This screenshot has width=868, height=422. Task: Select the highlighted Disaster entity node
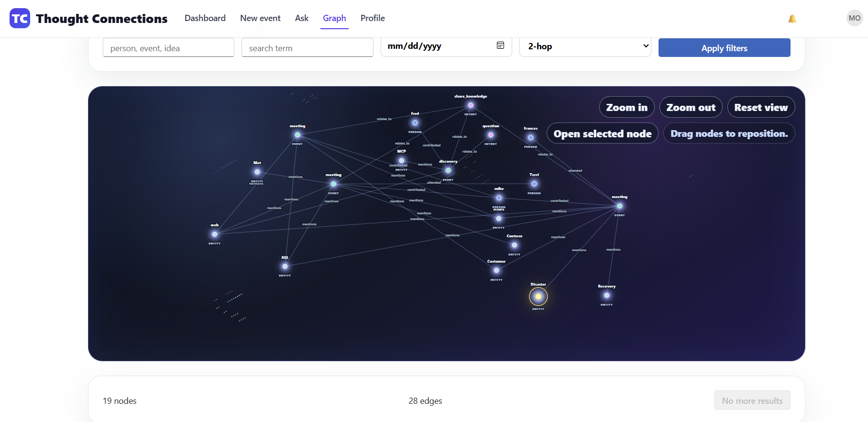[538, 297]
